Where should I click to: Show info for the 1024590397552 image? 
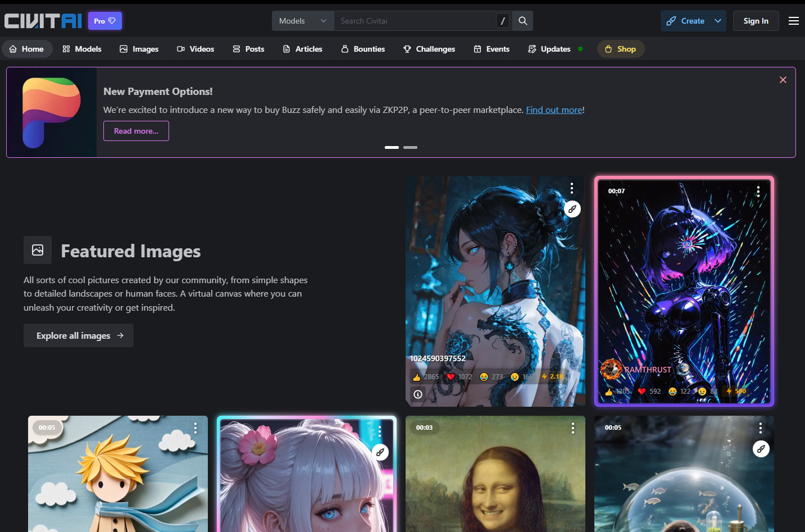pyautogui.click(x=418, y=394)
